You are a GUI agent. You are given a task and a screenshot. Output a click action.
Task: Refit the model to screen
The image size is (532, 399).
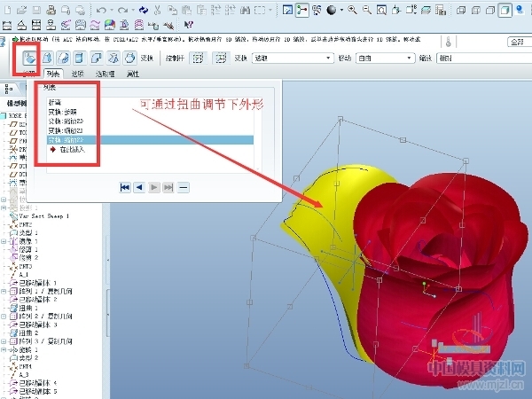(x=381, y=10)
